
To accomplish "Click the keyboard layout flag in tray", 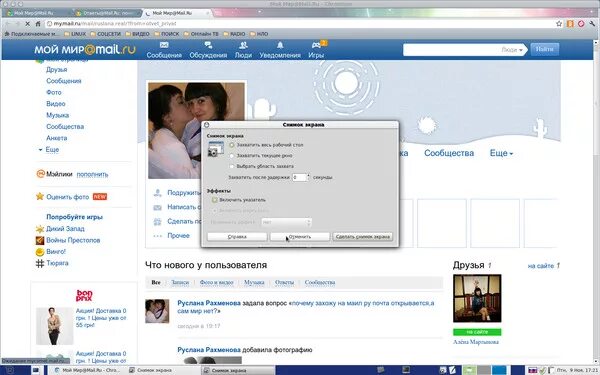I will point(533,370).
